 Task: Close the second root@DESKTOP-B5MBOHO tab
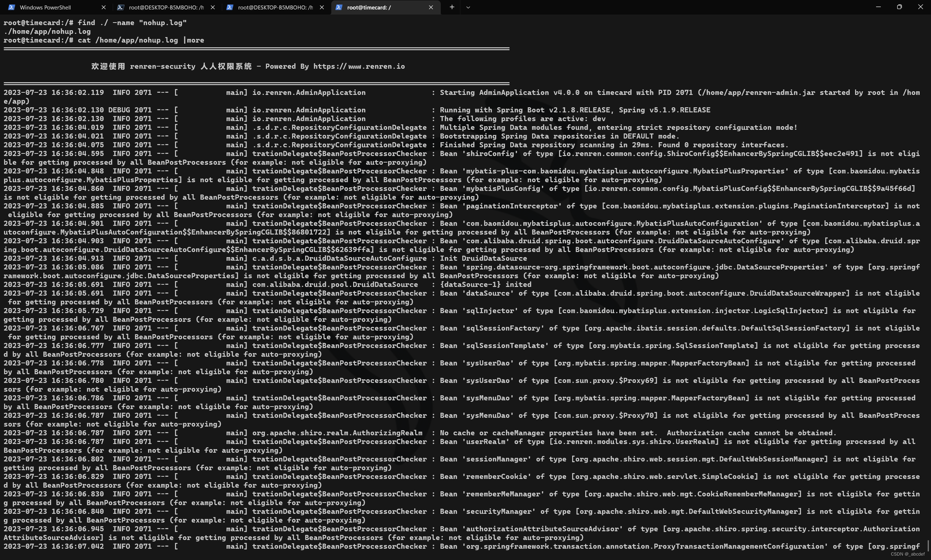tap(213, 7)
